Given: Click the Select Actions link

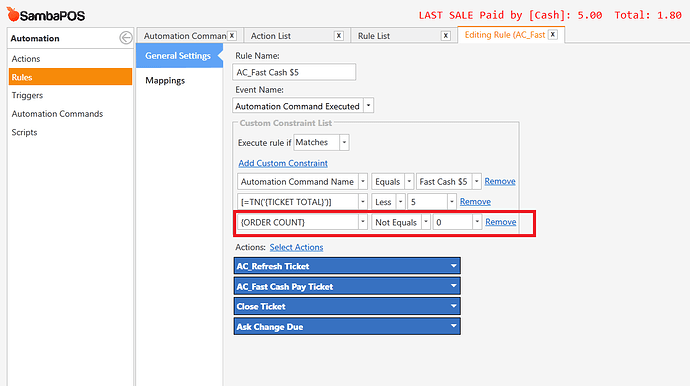Looking at the screenshot, I should [x=296, y=247].
